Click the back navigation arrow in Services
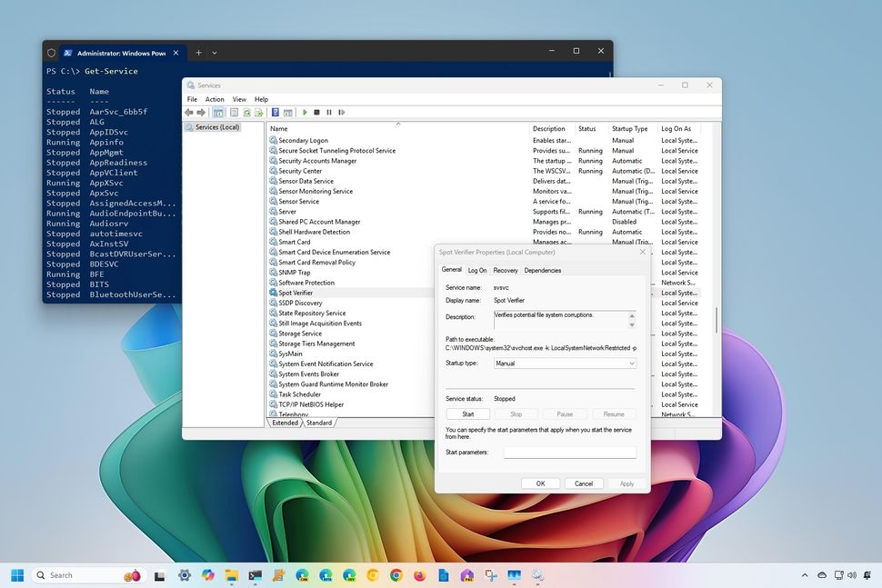 coord(189,112)
